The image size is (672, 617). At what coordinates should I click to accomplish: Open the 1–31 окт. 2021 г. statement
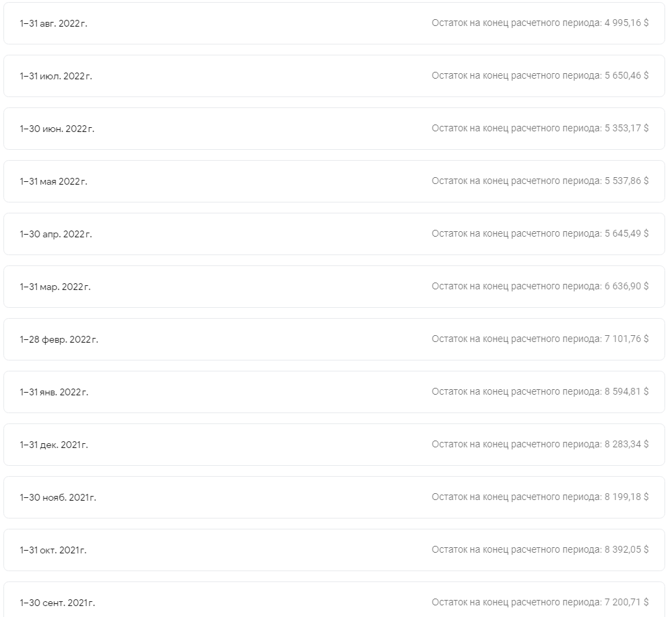pyautogui.click(x=334, y=550)
